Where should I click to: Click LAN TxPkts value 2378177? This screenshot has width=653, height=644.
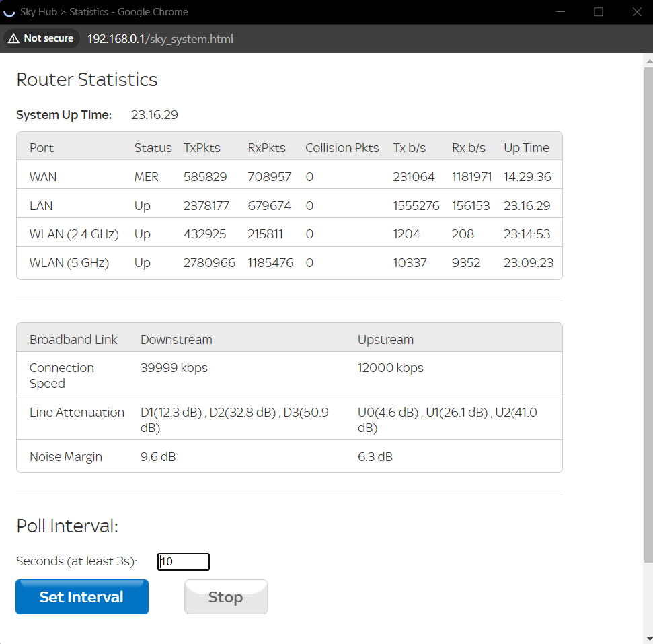click(x=206, y=205)
